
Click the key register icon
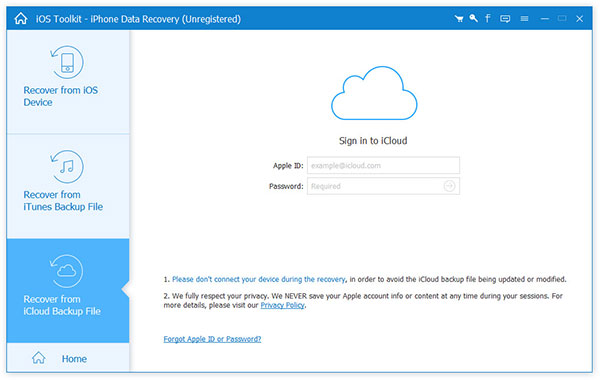click(473, 18)
